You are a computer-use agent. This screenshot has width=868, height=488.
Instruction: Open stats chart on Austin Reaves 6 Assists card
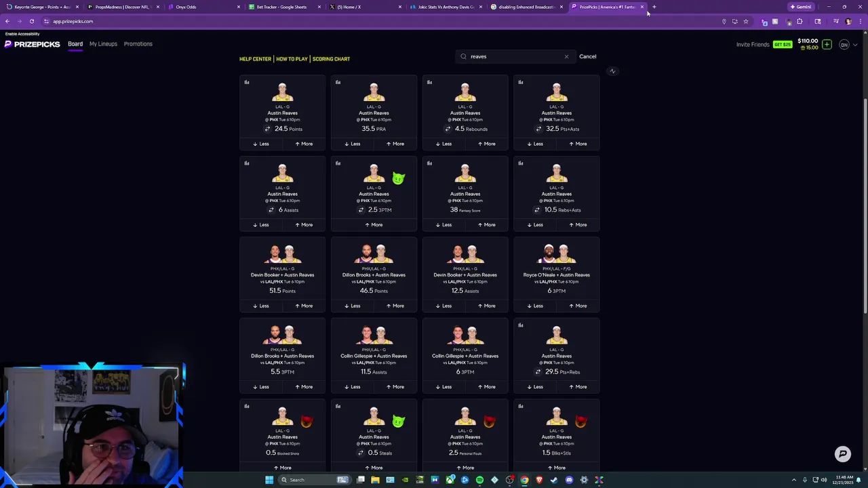coord(247,163)
